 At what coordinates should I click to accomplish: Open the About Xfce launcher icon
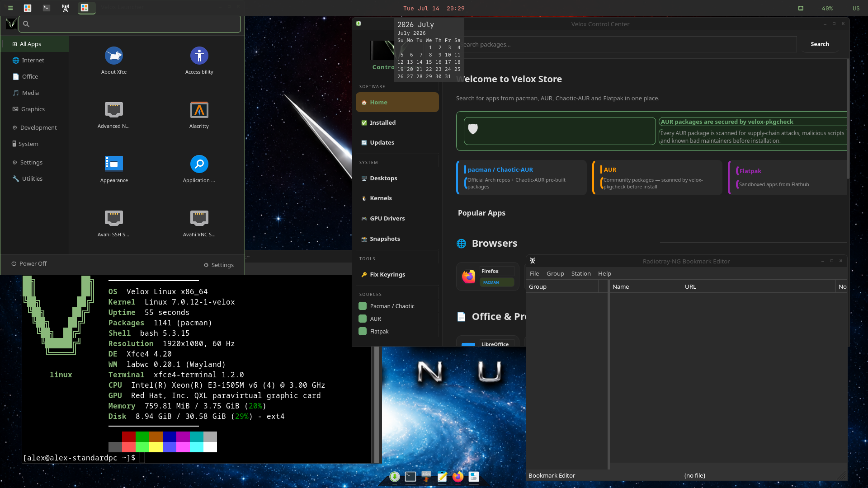(x=114, y=56)
